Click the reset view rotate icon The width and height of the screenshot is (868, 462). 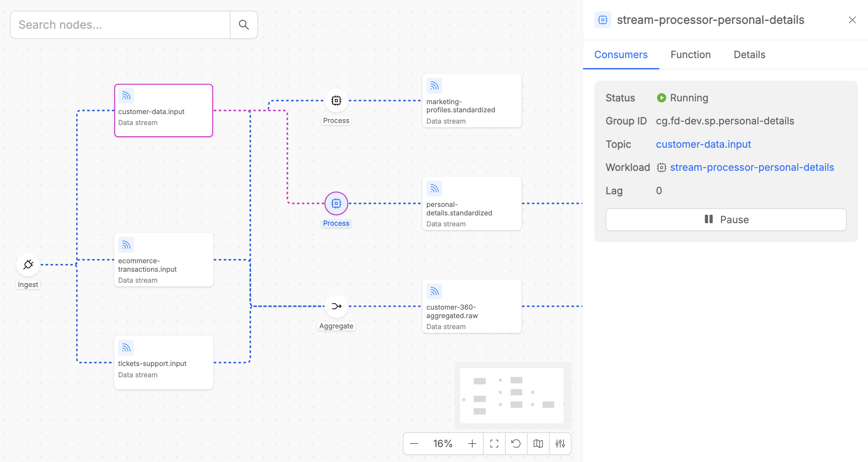click(516, 444)
